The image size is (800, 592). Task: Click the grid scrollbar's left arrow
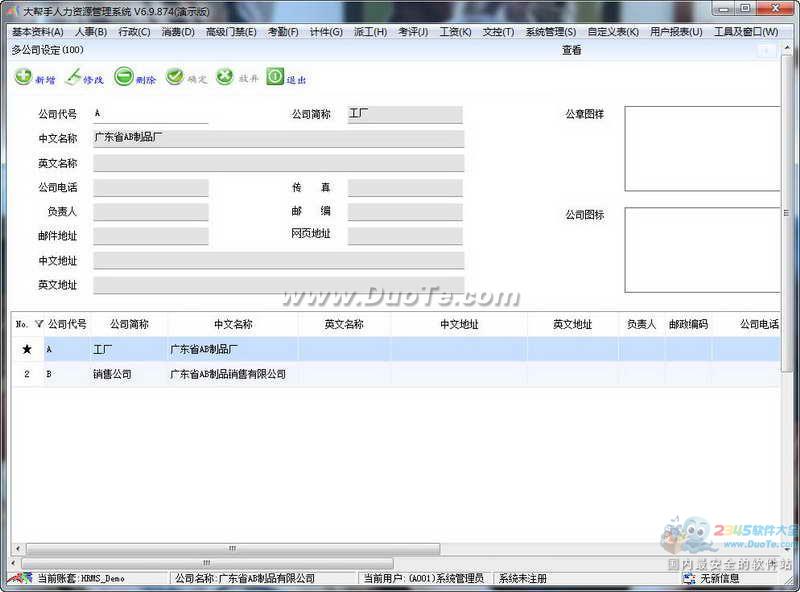(18, 549)
